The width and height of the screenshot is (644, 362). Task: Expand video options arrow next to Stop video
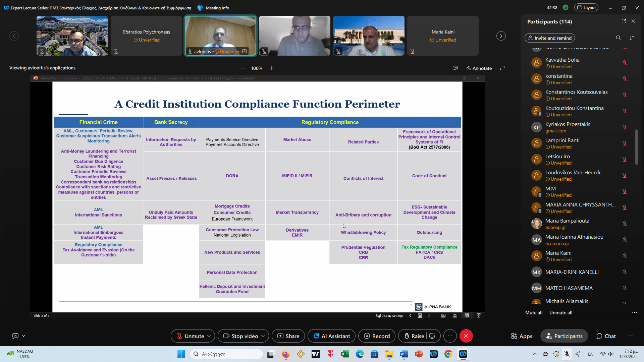263,336
